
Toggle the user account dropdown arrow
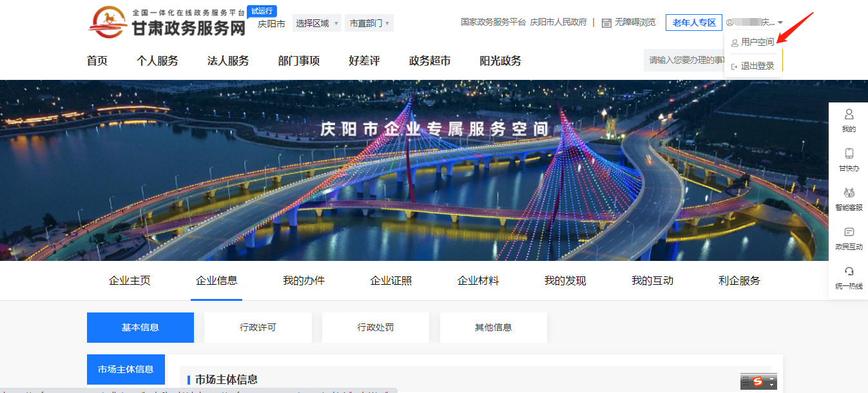780,23
